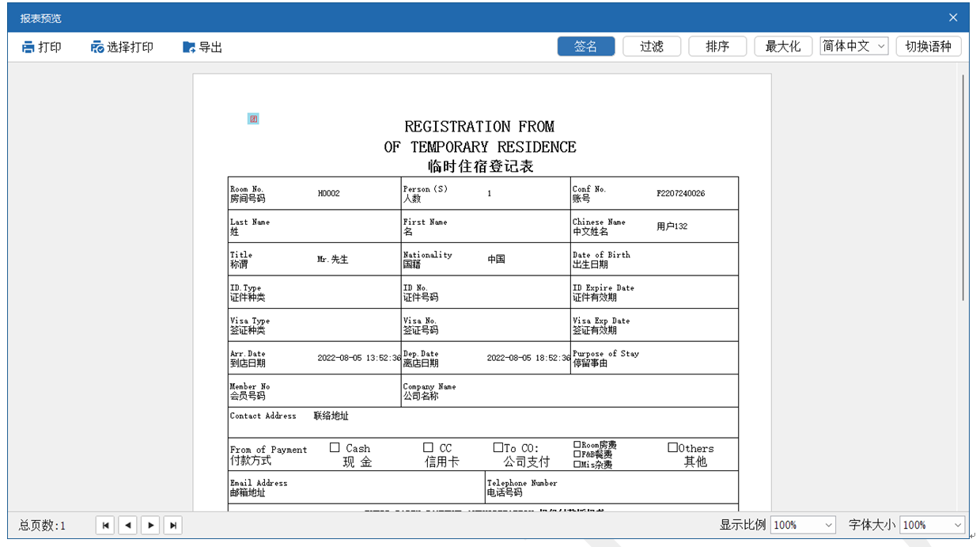Click the 总页数:1 status text
Viewport: 980px width, 547px height.
[x=43, y=525]
